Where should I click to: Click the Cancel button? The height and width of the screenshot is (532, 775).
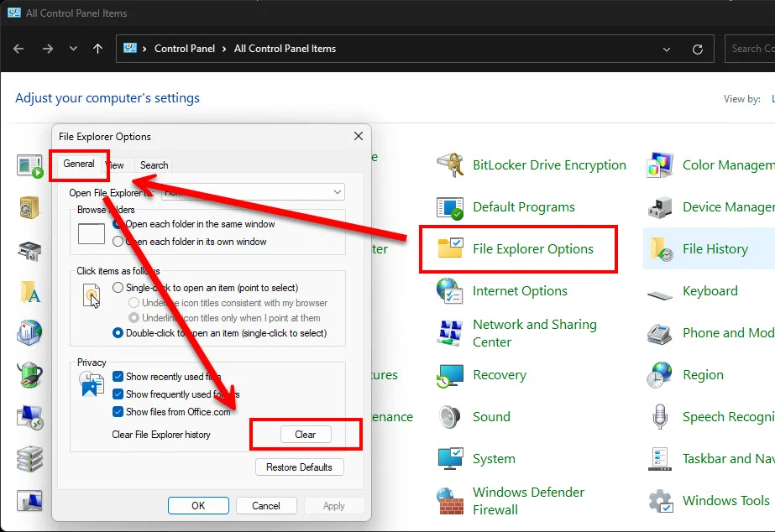[x=266, y=505]
